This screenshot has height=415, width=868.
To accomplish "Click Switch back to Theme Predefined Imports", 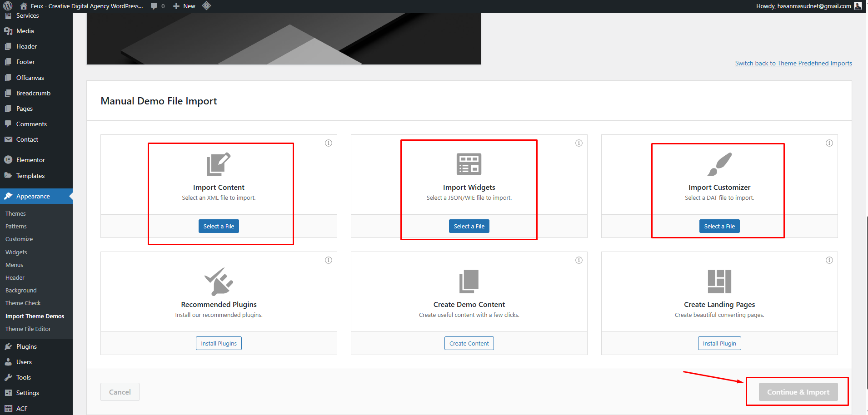I will click(x=793, y=63).
